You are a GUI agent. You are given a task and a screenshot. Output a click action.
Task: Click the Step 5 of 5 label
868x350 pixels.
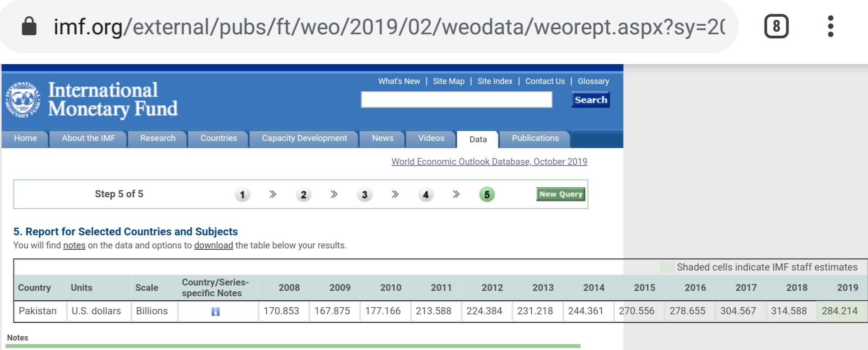[119, 194]
